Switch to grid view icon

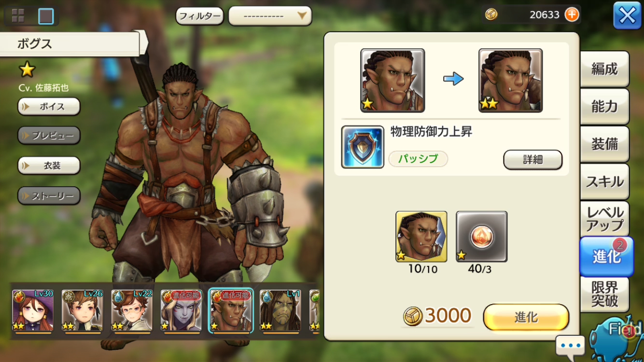(x=18, y=16)
